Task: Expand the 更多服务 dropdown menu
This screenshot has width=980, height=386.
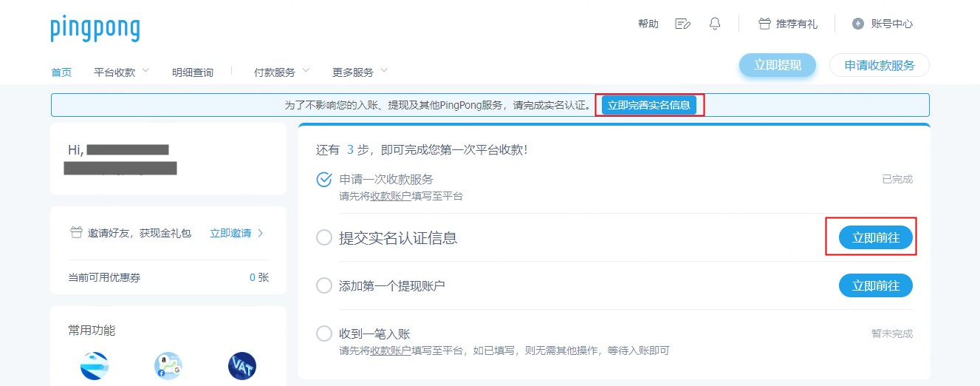Action: pos(360,72)
